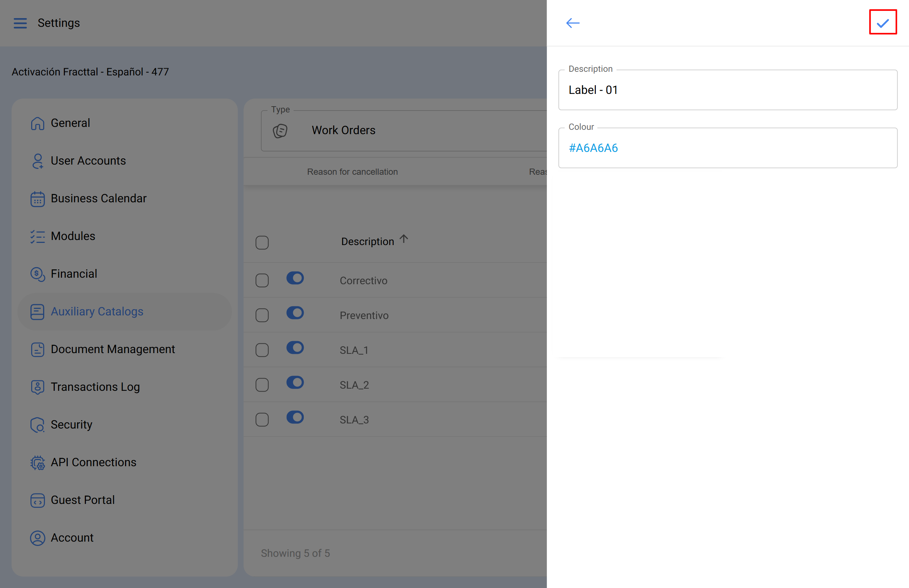Open the SLA_2 catalog entry
Screen dimensions: 909x588
(x=354, y=385)
